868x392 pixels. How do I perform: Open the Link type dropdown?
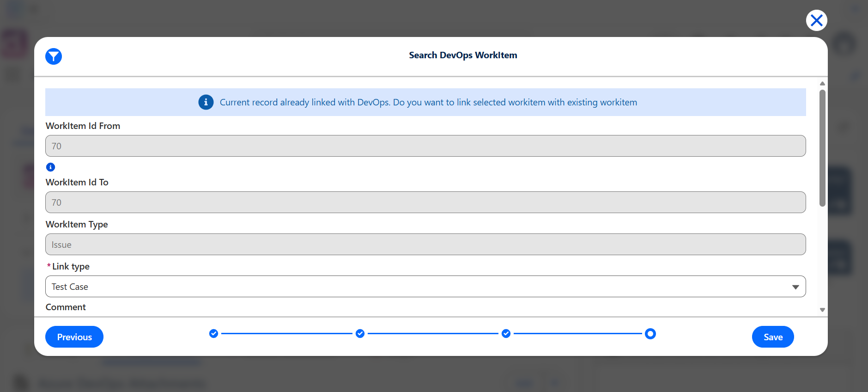point(425,287)
